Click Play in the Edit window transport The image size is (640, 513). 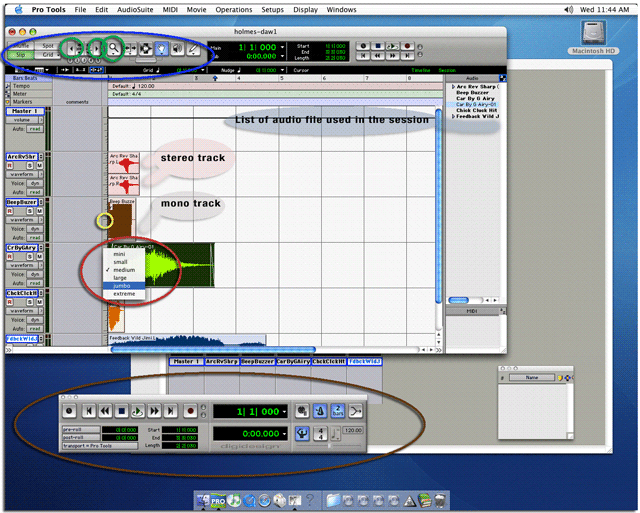point(392,46)
